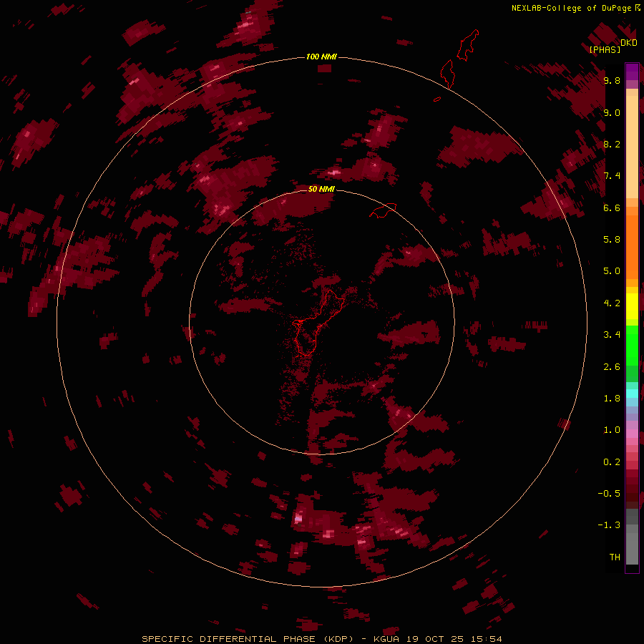Click the 1.0 value on color scale

point(612,430)
